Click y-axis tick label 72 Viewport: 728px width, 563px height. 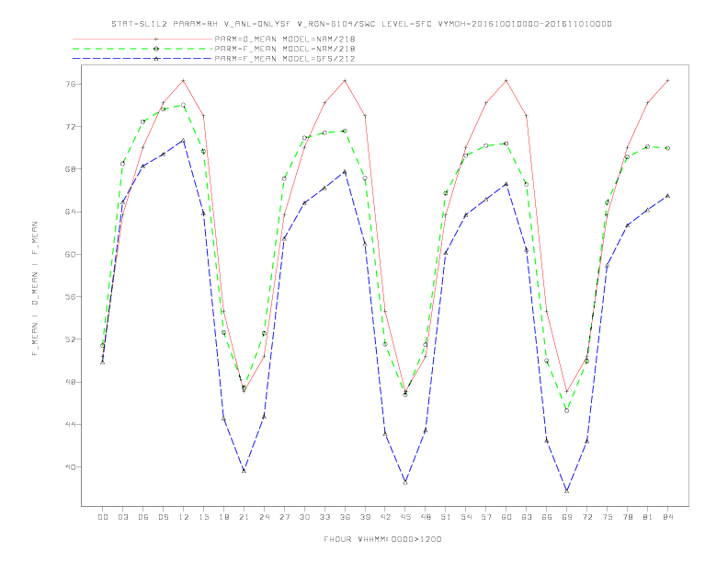(71, 126)
